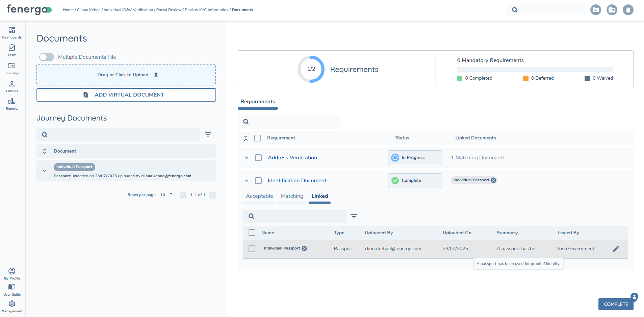Open filter icon in Journey Documents

208,135
